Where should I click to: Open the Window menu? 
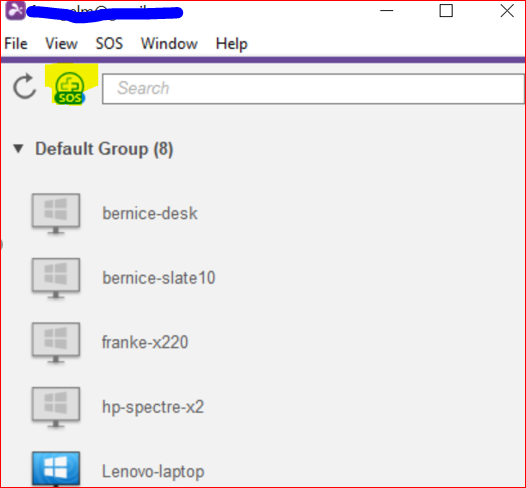[169, 44]
